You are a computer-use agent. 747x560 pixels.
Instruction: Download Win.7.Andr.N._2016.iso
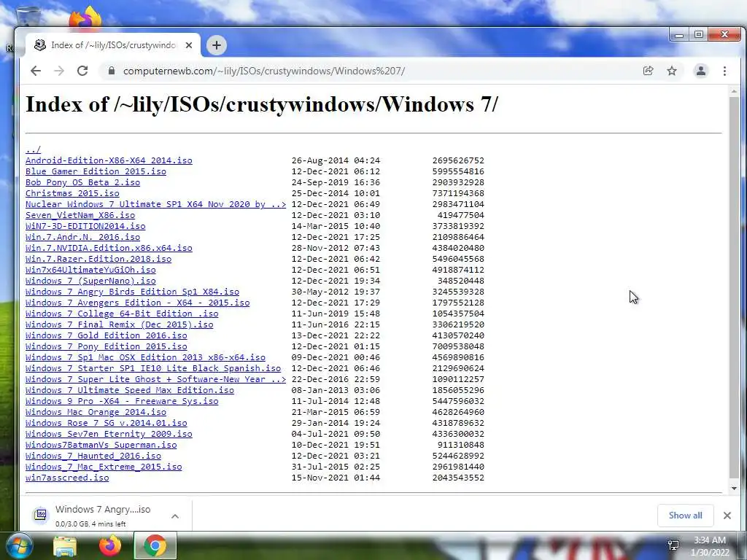click(83, 237)
